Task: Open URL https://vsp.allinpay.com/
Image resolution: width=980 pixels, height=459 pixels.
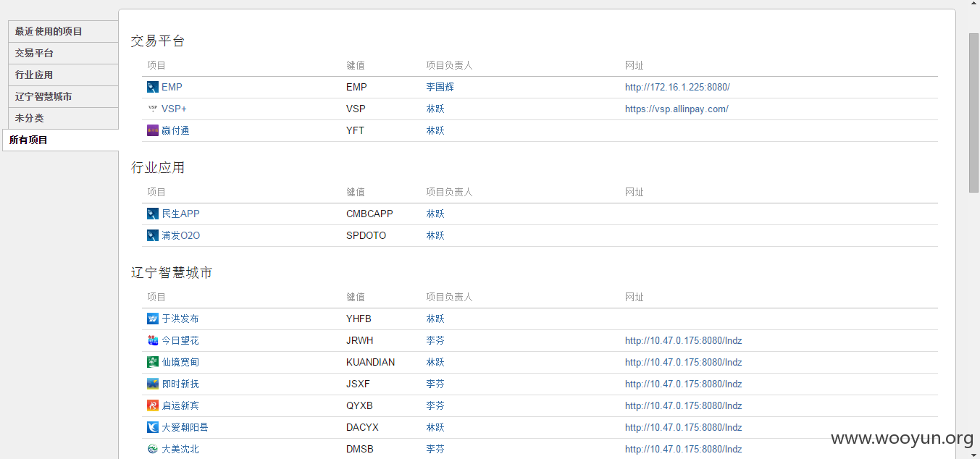Action: click(677, 109)
